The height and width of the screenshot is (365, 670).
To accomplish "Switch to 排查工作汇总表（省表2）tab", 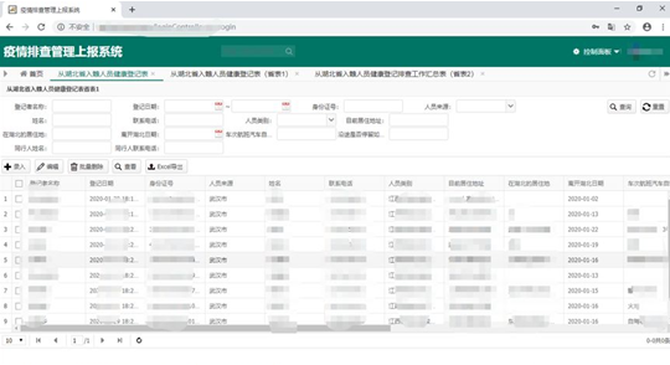I will (394, 74).
